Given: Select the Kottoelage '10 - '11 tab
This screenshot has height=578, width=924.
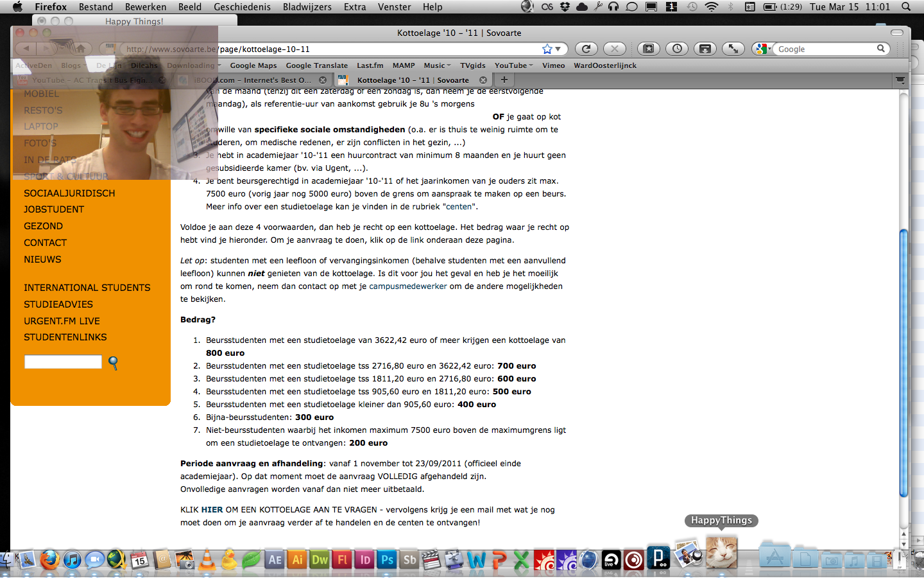Looking at the screenshot, I should pyautogui.click(x=413, y=80).
